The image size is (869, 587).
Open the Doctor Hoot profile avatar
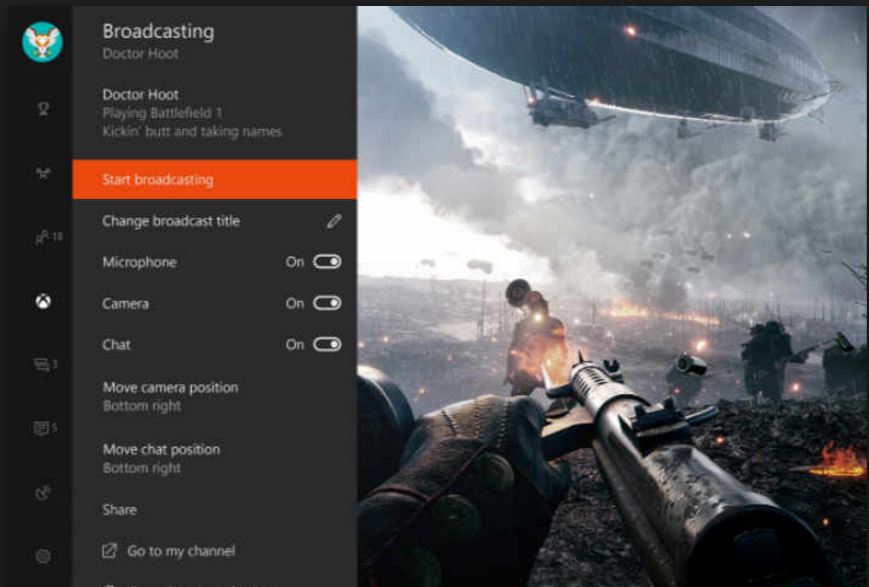pyautogui.click(x=42, y=42)
